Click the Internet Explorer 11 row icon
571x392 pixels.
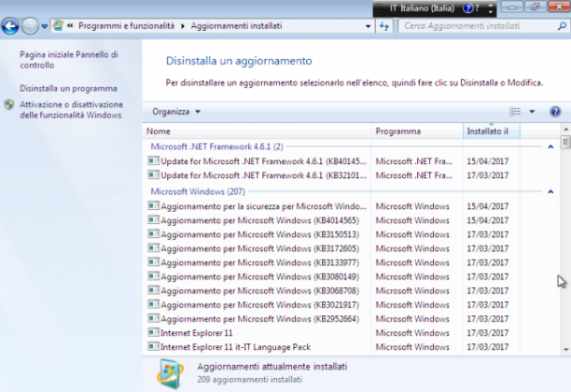(153, 332)
